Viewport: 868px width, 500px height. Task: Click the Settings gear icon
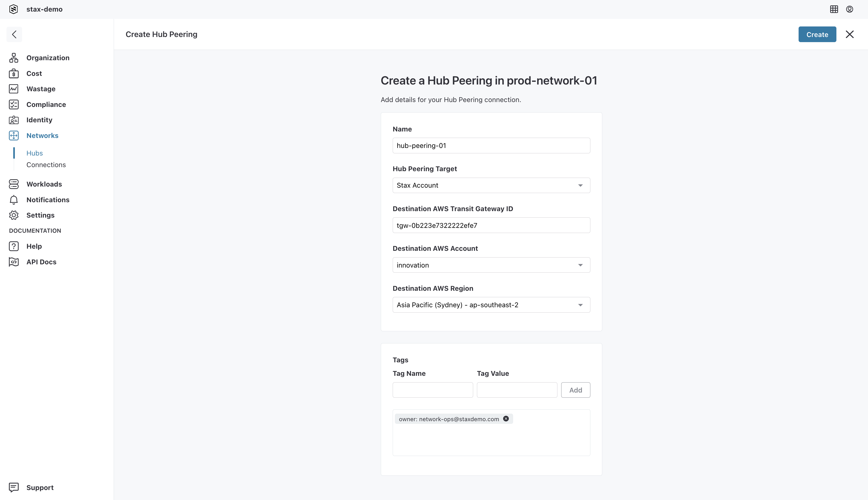14,215
